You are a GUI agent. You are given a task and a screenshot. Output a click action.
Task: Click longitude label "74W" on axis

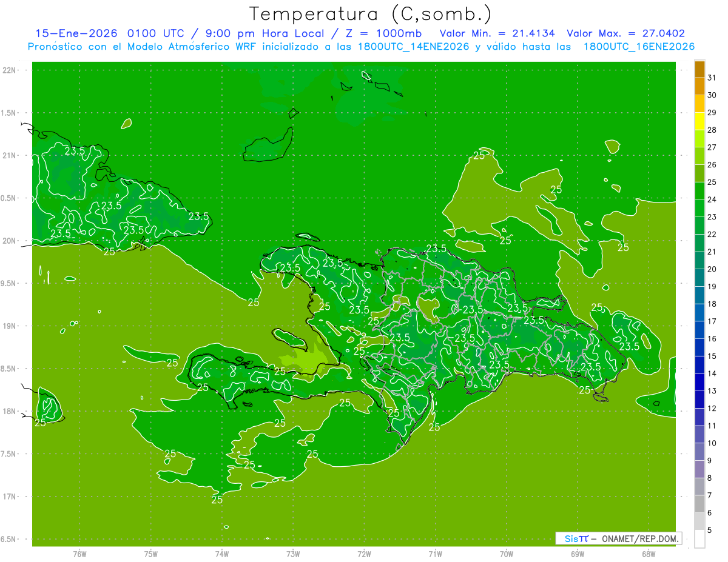(221, 554)
